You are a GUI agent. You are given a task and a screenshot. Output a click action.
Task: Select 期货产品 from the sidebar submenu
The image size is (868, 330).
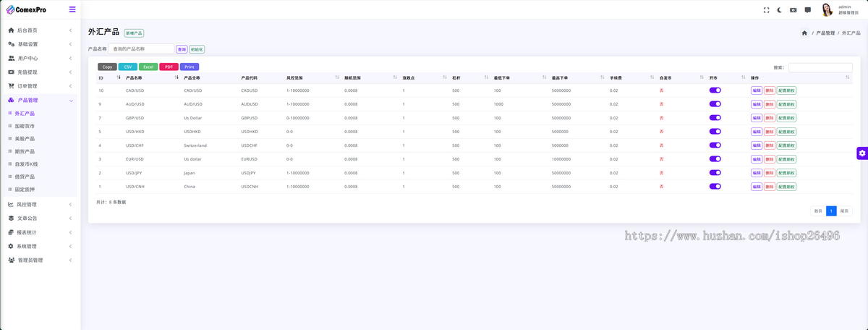pos(25,151)
